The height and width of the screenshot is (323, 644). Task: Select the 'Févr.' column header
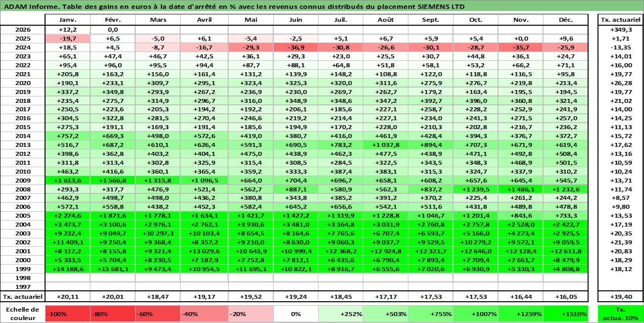pos(113,20)
